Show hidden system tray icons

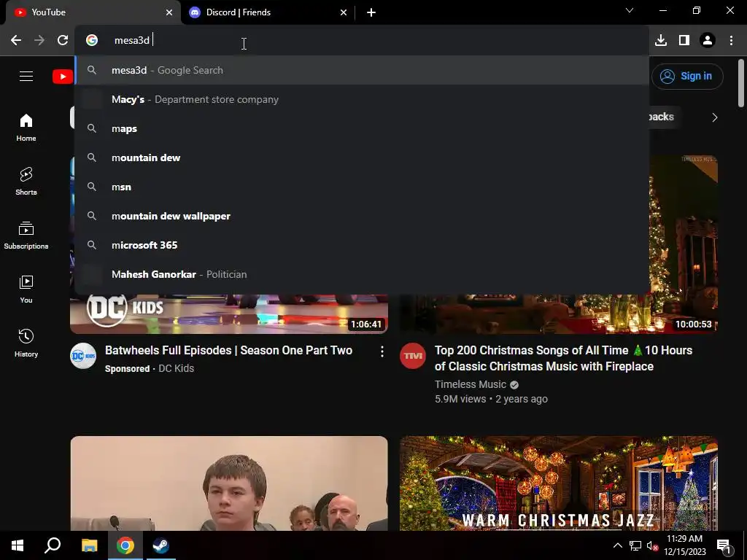pos(617,545)
